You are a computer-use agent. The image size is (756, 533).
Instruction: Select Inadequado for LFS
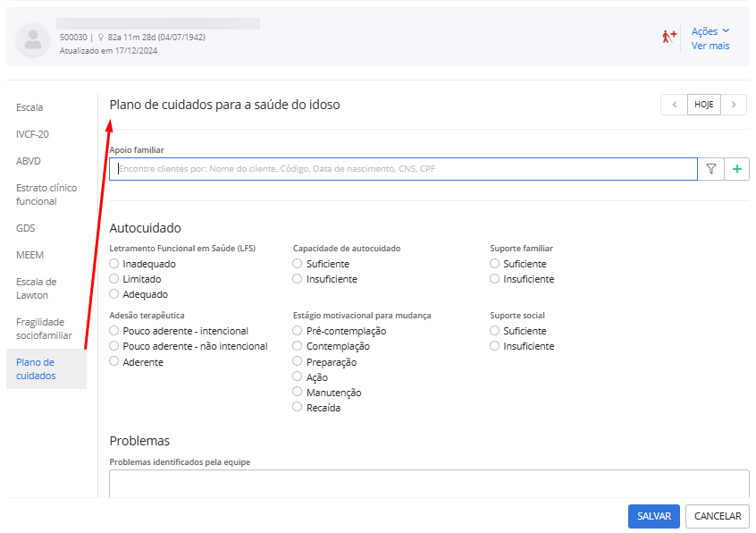pos(113,263)
